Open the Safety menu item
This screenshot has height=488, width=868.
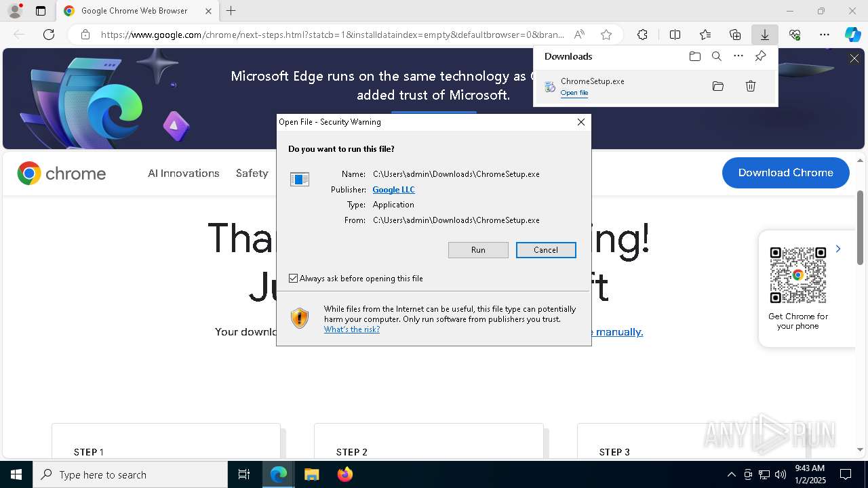tap(252, 174)
